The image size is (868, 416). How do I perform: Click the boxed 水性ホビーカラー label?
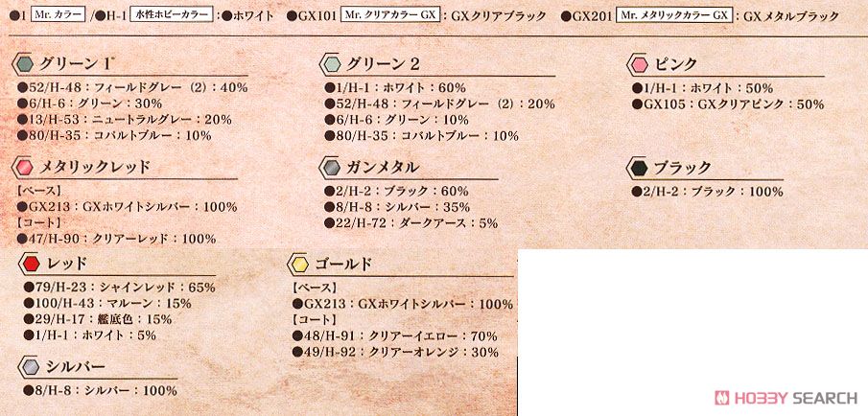tap(172, 15)
